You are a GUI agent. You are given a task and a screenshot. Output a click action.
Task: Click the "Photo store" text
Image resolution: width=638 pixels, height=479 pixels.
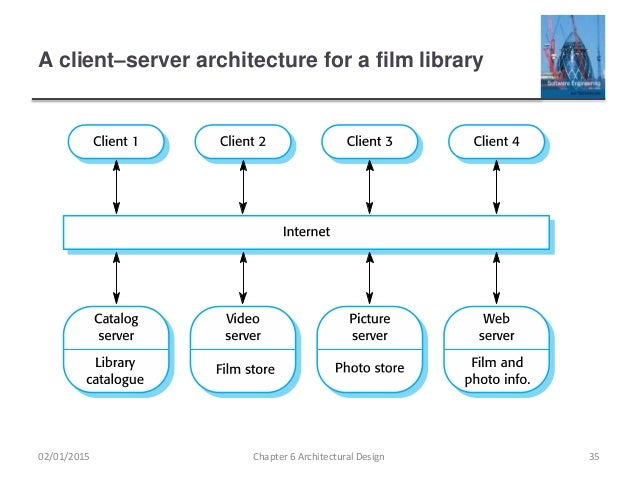pyautogui.click(x=369, y=368)
